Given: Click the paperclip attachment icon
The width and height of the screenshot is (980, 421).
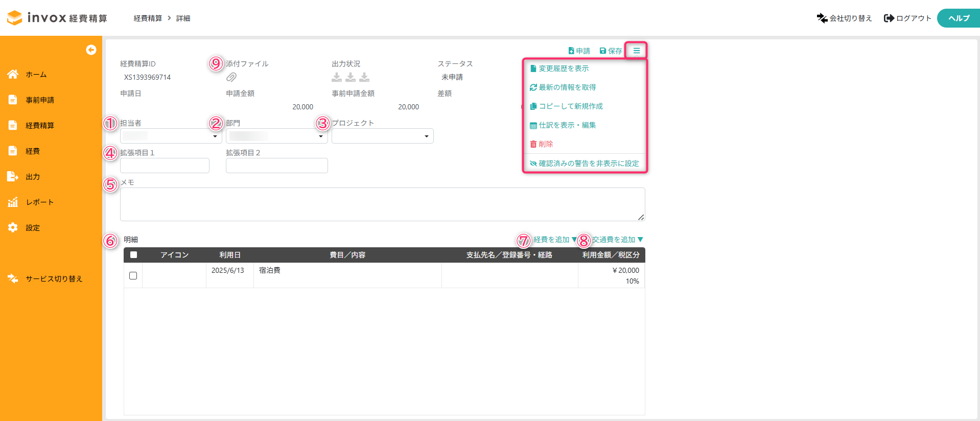Looking at the screenshot, I should 231,77.
